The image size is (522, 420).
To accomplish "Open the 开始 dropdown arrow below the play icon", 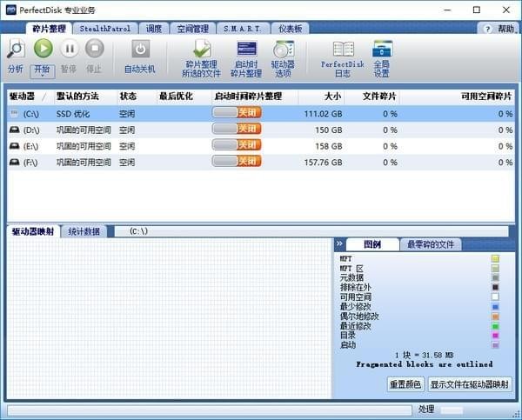I will (43, 76).
